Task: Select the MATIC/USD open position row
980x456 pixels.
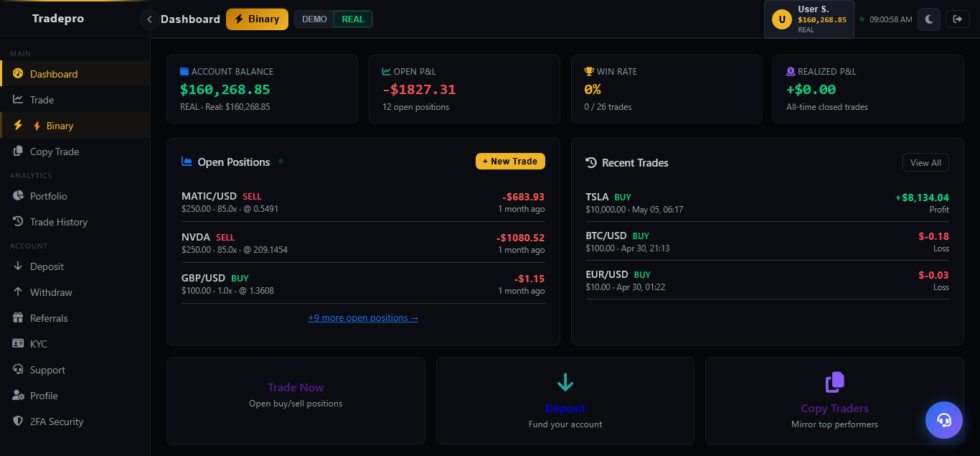Action: pos(363,203)
